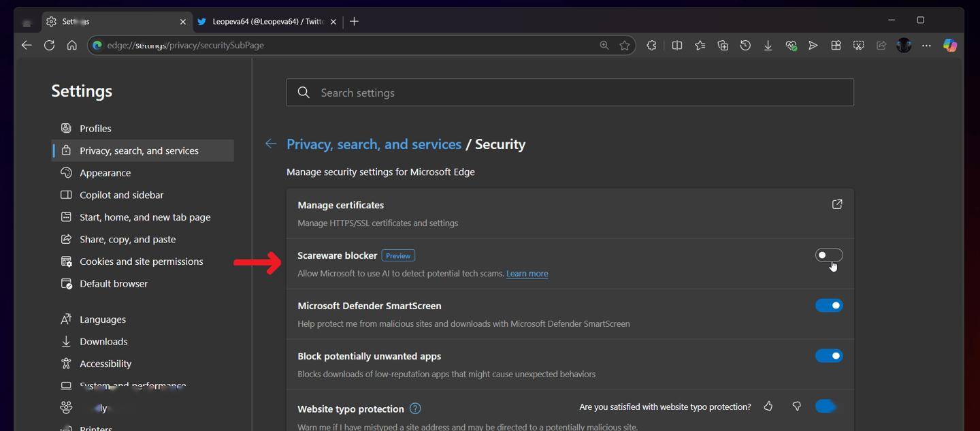Open Downloads settings in sidebar
The width and height of the screenshot is (980, 431).
143,341
